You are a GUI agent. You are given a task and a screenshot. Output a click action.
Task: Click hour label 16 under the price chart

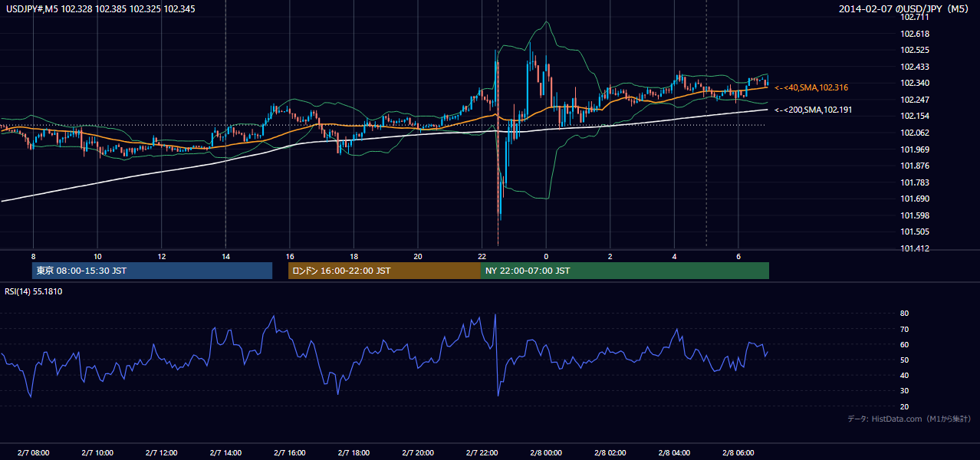tap(289, 255)
